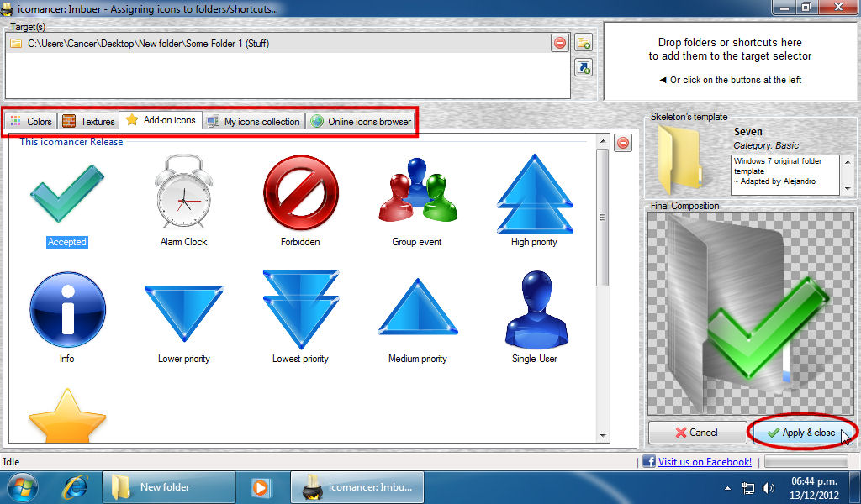Choose the Lowest priority icon

click(x=300, y=309)
